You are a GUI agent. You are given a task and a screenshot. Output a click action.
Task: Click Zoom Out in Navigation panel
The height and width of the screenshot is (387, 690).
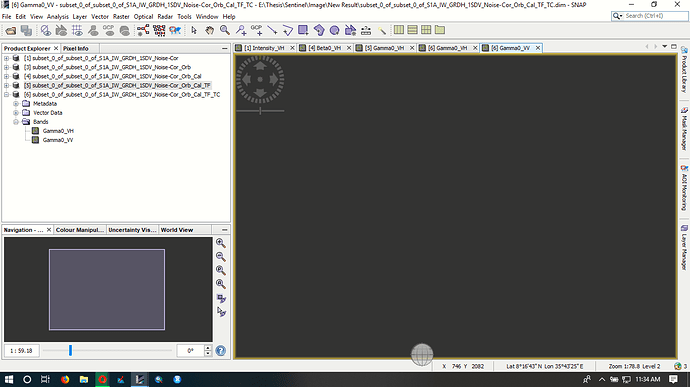[x=221, y=257]
